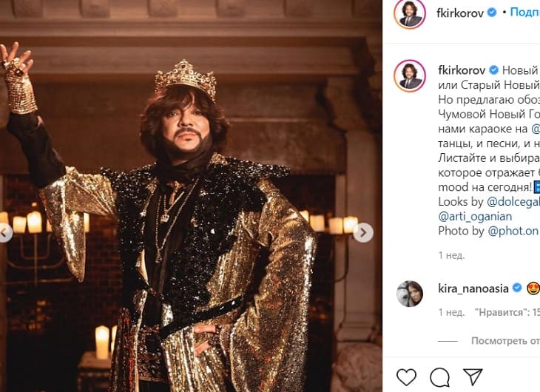Click fkirkorov username in post header
Screen dimensions: 540x392
(x=459, y=13)
